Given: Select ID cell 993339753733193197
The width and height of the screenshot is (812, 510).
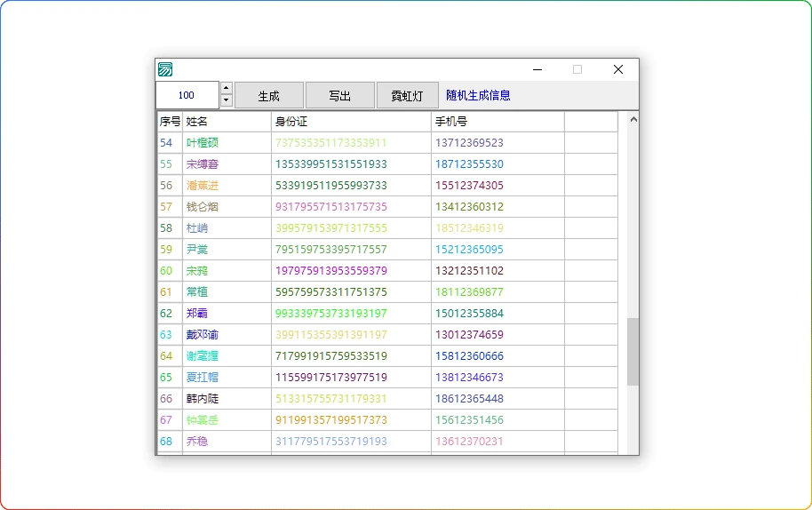Looking at the screenshot, I should (351, 314).
